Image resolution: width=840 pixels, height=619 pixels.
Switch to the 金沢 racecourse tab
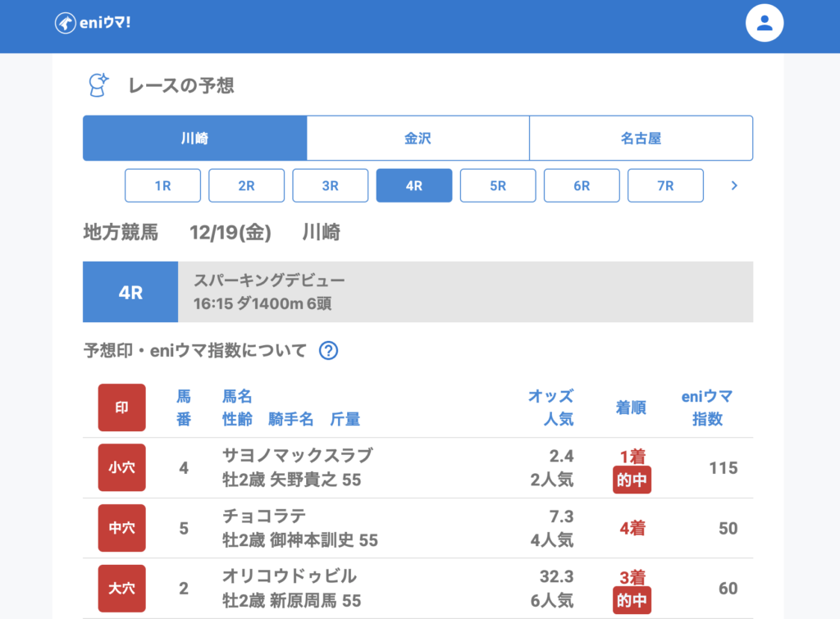tap(418, 139)
